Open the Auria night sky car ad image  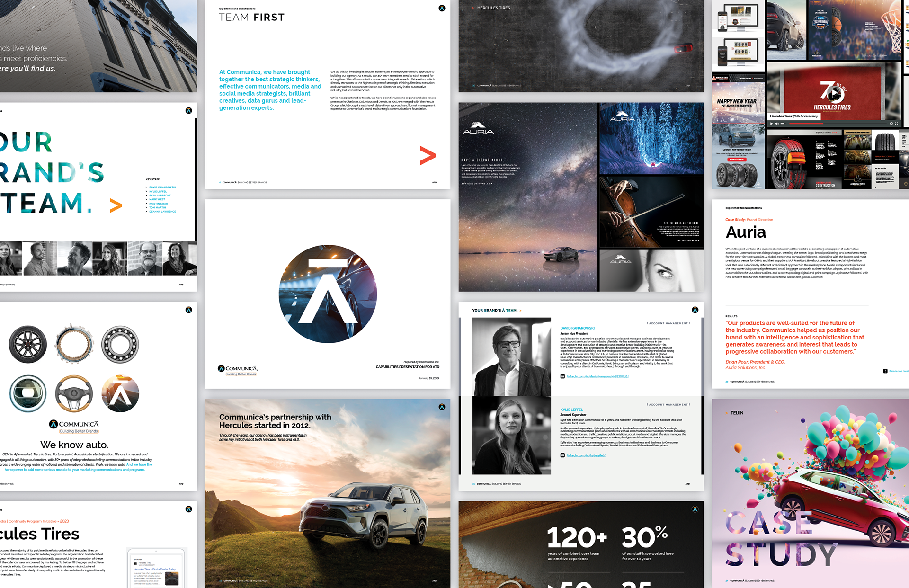528,196
